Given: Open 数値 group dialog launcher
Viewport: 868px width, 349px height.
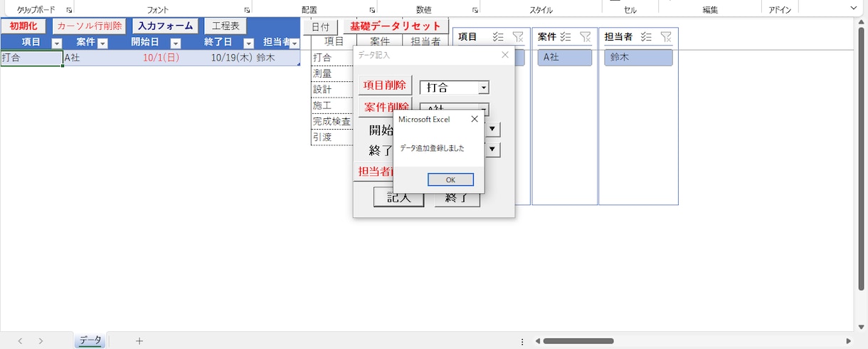Looking at the screenshot, I should [475, 10].
